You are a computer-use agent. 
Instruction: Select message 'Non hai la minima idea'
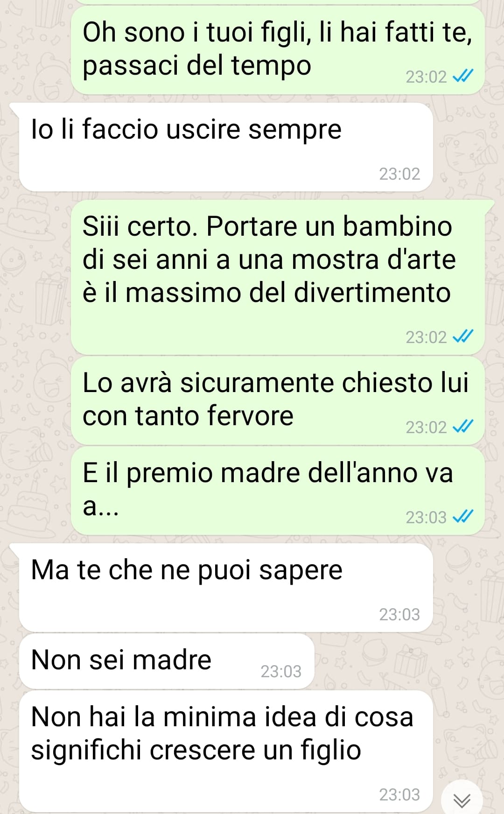226,751
